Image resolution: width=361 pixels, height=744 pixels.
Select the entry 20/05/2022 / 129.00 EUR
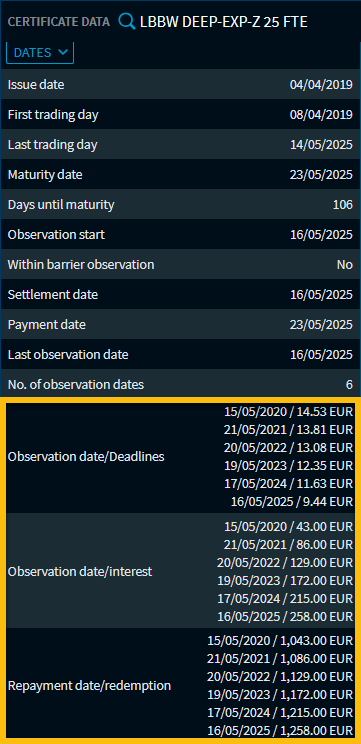pyautogui.click(x=286, y=563)
